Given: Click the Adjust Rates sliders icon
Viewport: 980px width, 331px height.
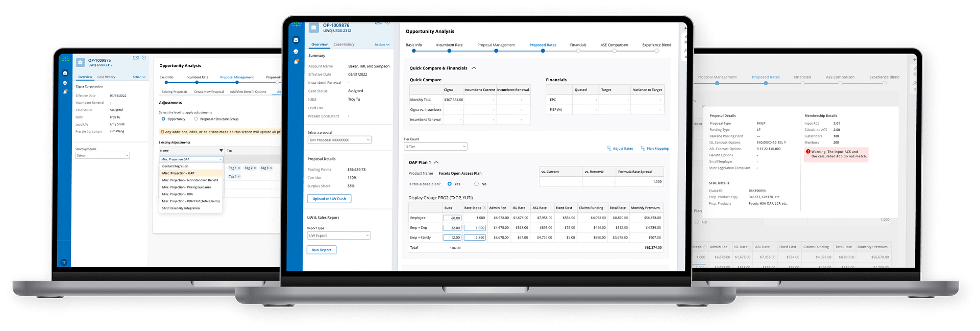Looking at the screenshot, I should click(609, 149).
